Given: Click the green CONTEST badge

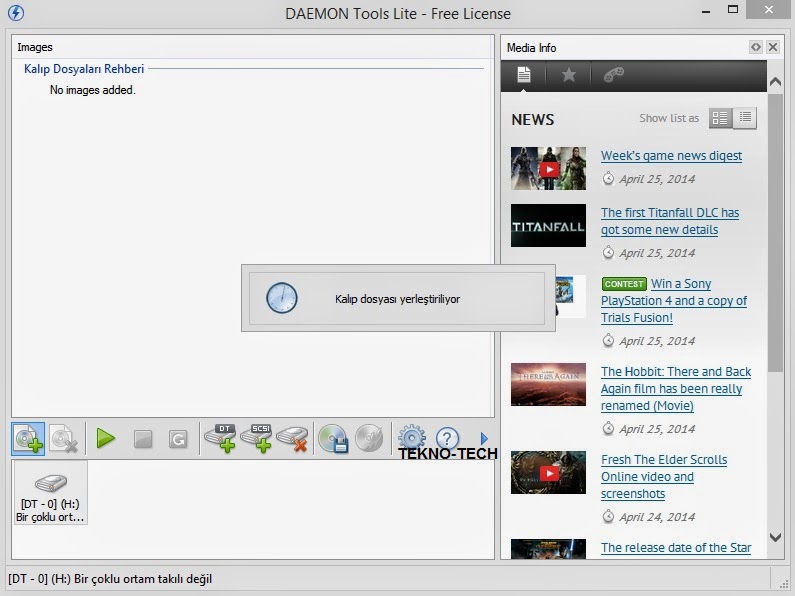Looking at the screenshot, I should coord(624,284).
